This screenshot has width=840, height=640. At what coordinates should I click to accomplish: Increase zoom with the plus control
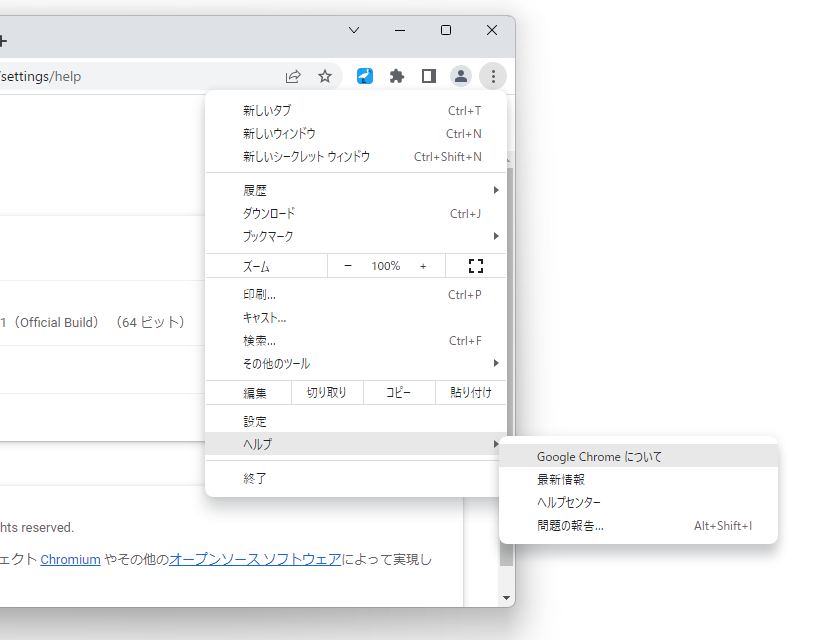click(x=422, y=265)
